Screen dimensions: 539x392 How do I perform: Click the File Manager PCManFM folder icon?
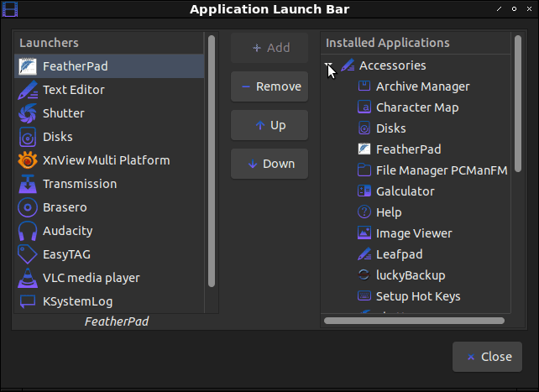(x=364, y=170)
